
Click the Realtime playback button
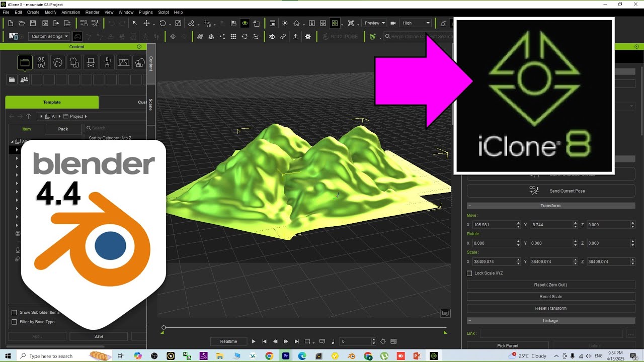[228, 341]
